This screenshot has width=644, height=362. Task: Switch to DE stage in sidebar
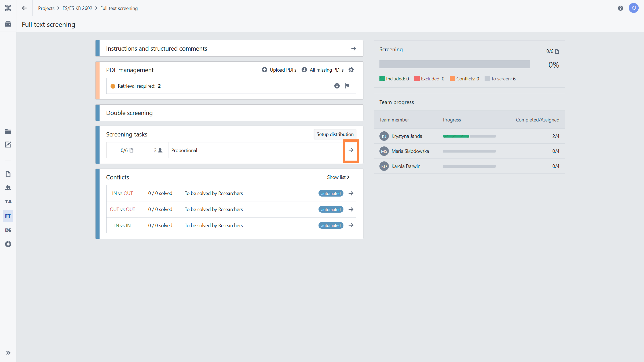(x=8, y=230)
